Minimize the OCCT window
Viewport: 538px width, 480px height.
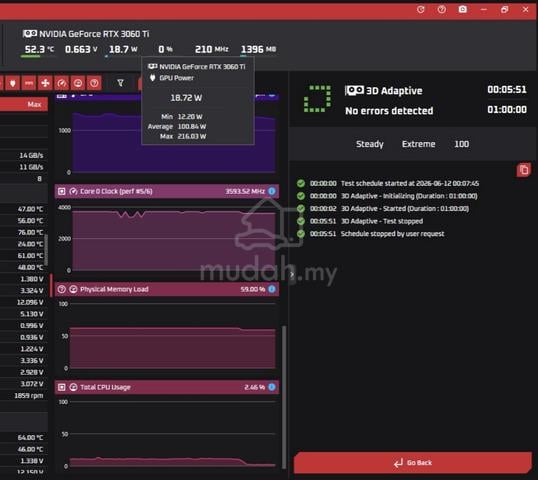[483, 10]
